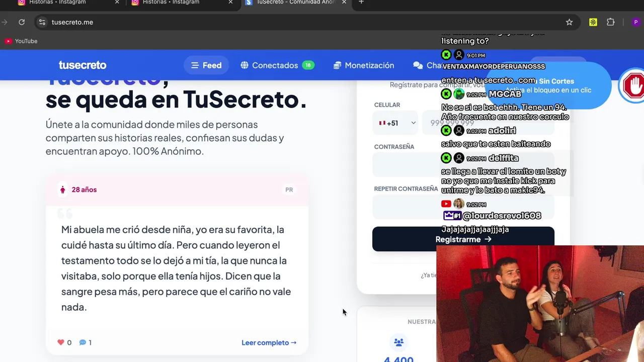Click the tusecreto logo in the site header
Viewport: 644px width, 362px height.
click(x=83, y=65)
